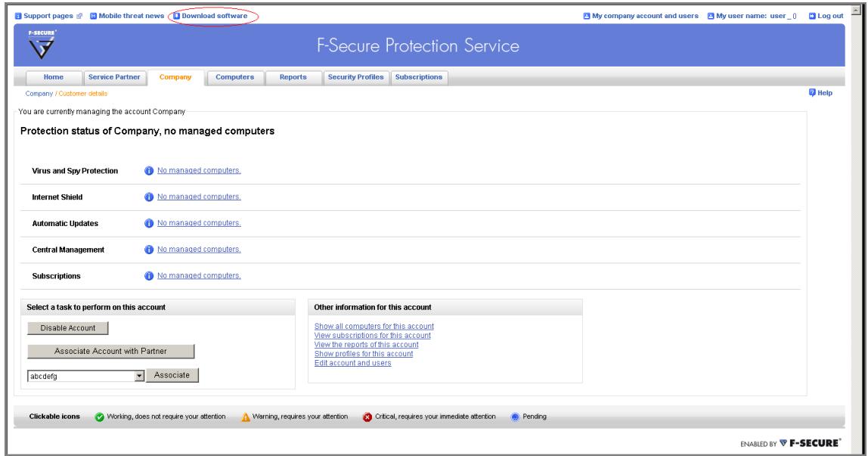Screen dimensions: 868x456
Task: Click Central Management's No managed computers link
Action: (x=199, y=249)
